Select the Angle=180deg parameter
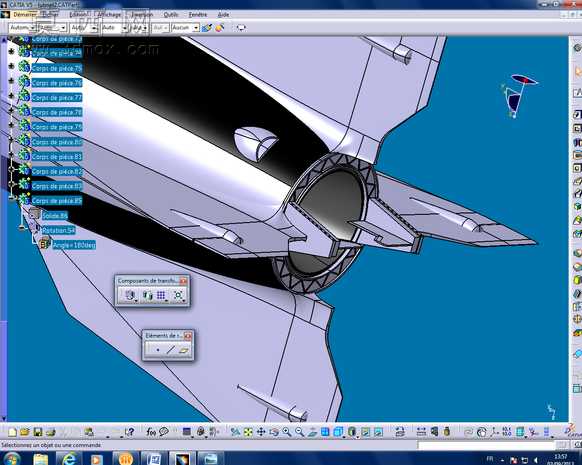The width and height of the screenshot is (582, 465). [x=74, y=245]
